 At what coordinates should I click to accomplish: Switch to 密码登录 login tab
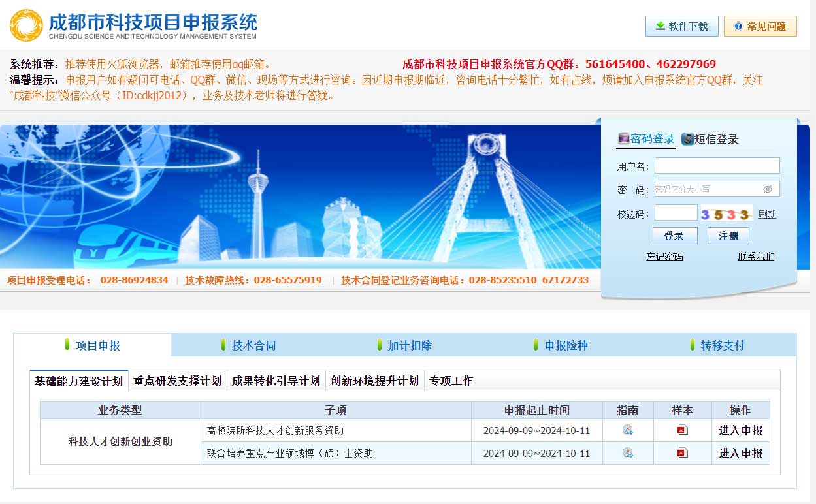(646, 138)
